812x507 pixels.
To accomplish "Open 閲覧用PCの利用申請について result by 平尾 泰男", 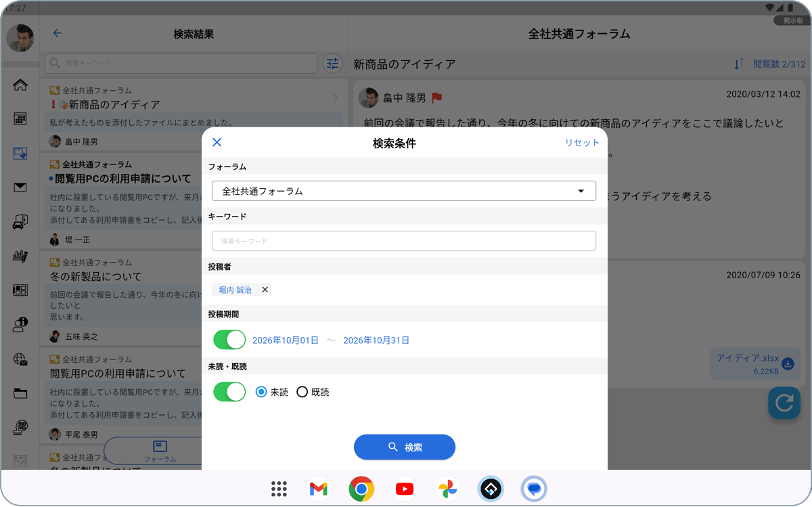I will pos(122,397).
